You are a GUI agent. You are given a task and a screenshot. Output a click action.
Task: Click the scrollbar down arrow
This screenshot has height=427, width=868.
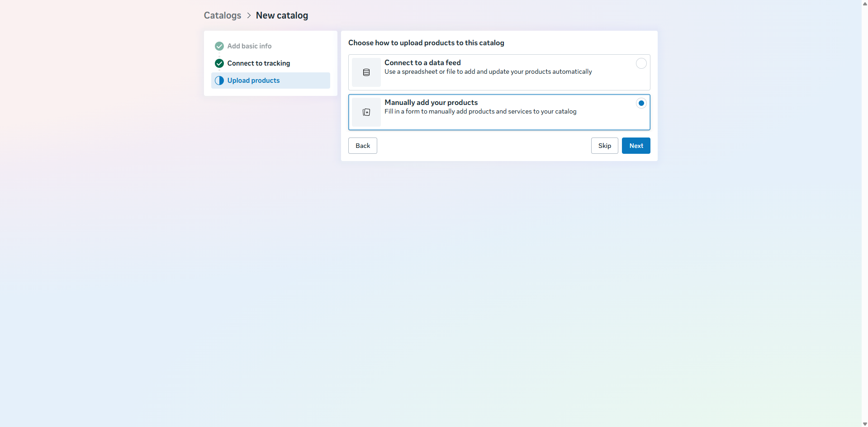[x=865, y=424]
